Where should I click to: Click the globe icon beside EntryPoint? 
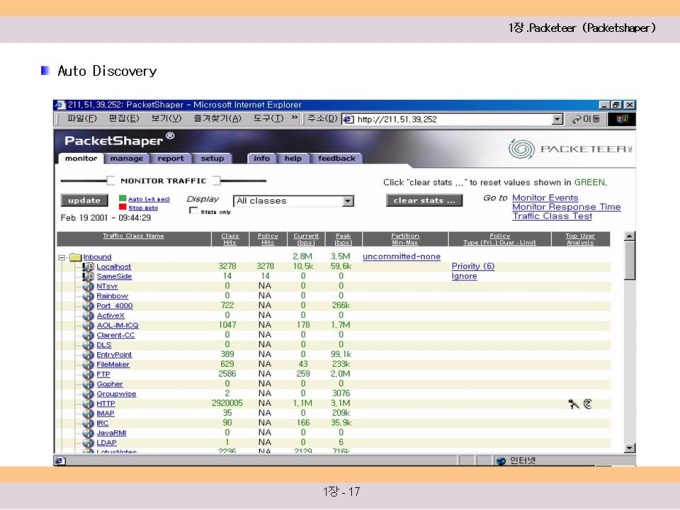click(x=88, y=355)
